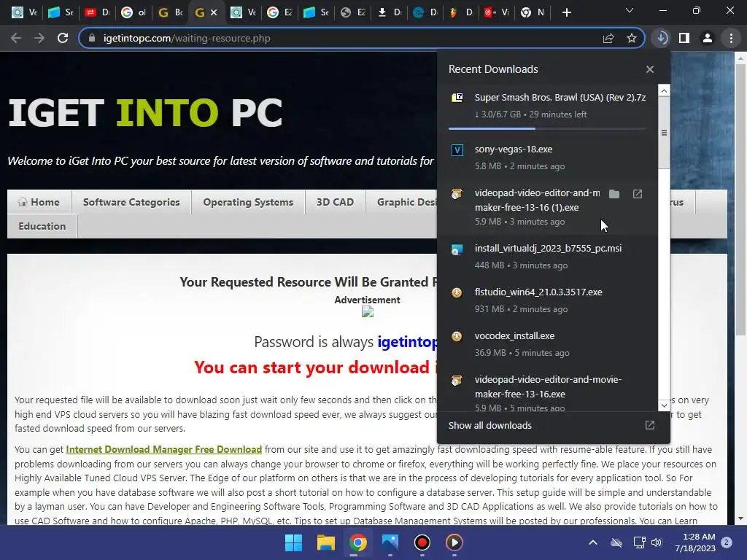This screenshot has width=747, height=560.
Task: Switch to the last tab labeled 'N'
Action: 533,13
